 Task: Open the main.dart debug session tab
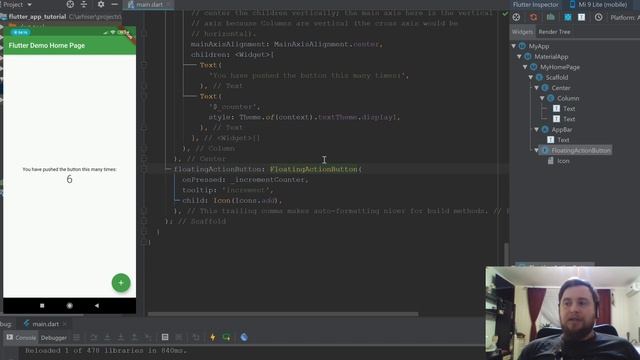coord(45,324)
